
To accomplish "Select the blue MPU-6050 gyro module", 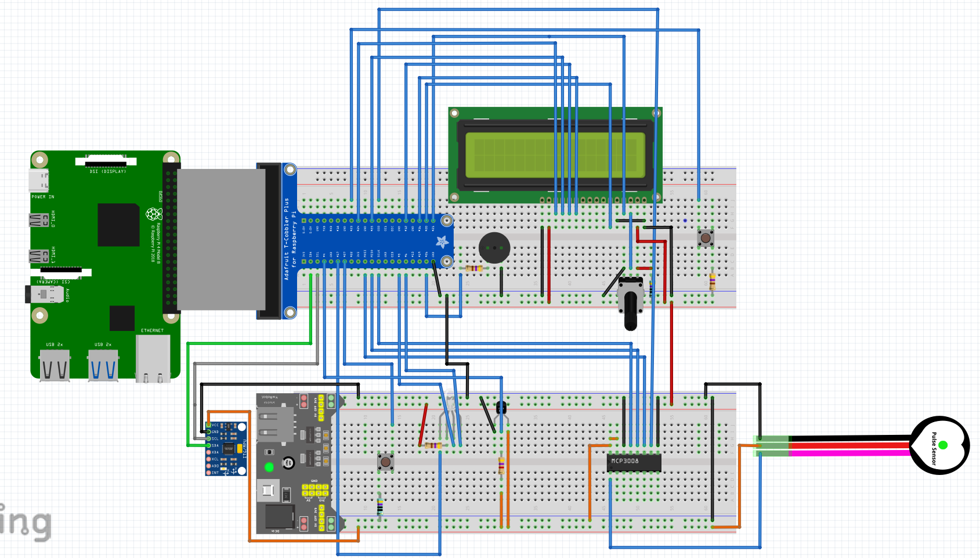I will point(226,449).
